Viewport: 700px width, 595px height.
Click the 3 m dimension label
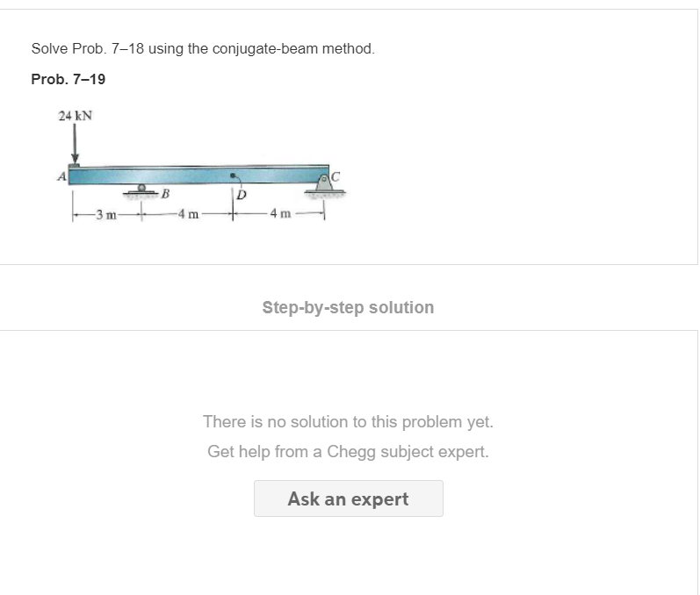(x=106, y=214)
